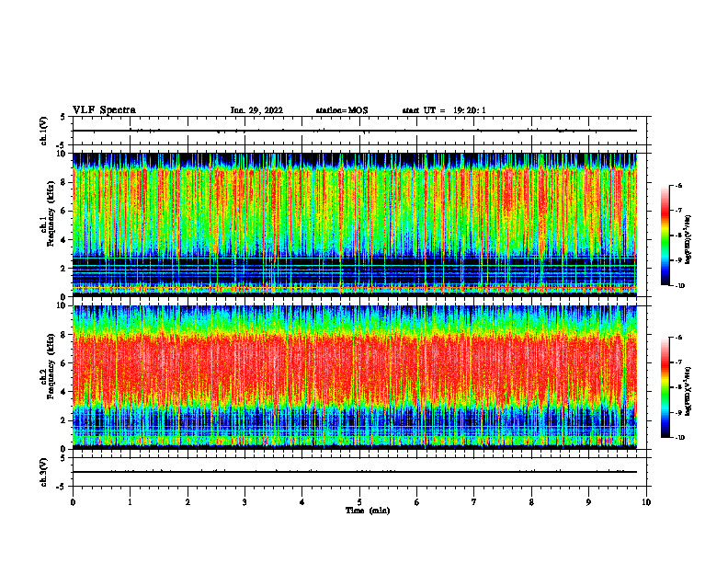
Task: Click the ch.1 frequency tick "4"
Action: click(64, 240)
